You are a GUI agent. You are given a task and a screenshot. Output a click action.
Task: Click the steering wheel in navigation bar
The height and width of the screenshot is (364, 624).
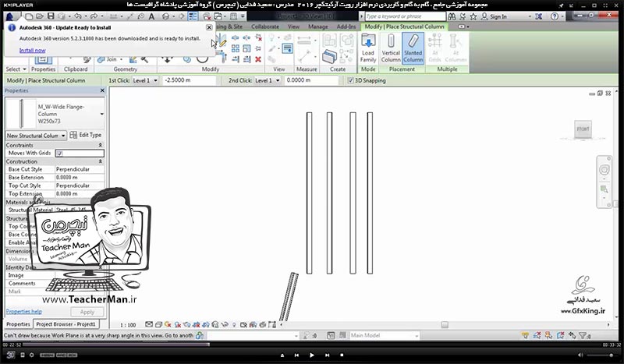click(x=604, y=170)
